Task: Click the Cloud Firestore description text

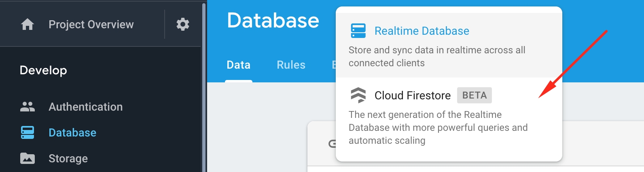Action: (438, 128)
